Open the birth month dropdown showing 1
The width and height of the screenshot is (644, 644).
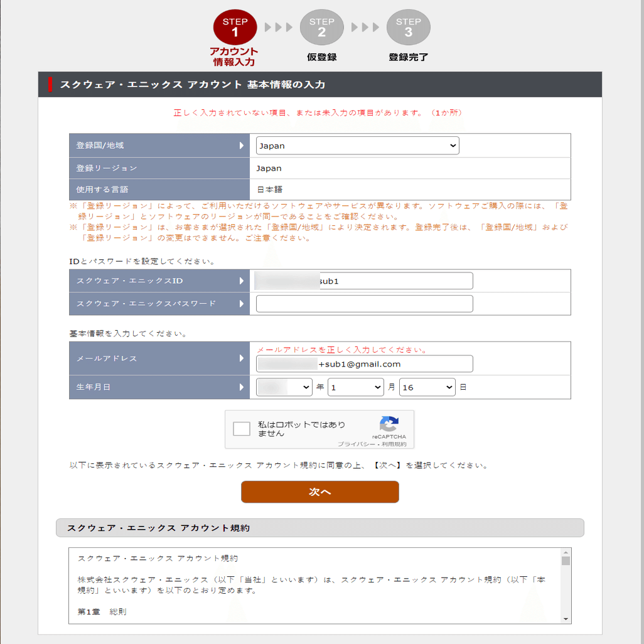(356, 387)
